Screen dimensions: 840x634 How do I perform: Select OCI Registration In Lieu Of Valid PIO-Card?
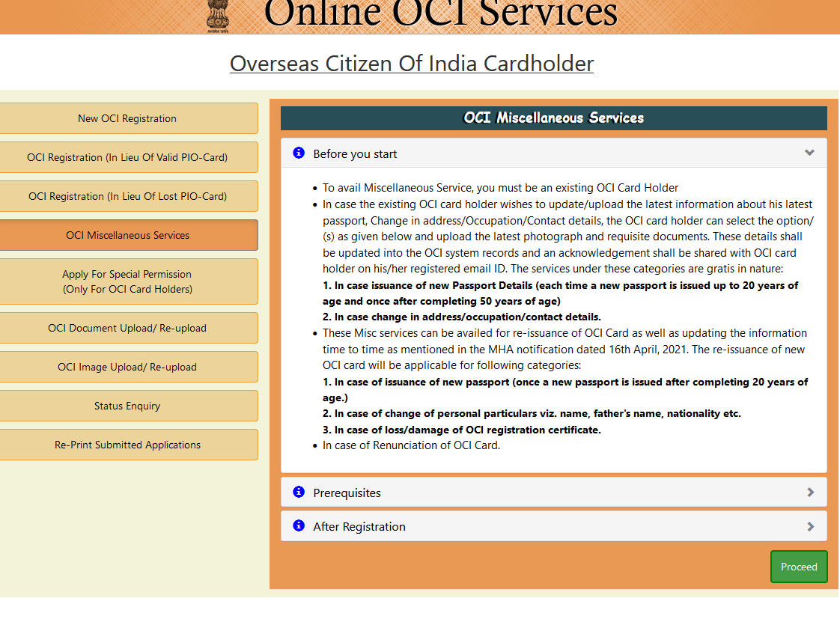pos(127,157)
